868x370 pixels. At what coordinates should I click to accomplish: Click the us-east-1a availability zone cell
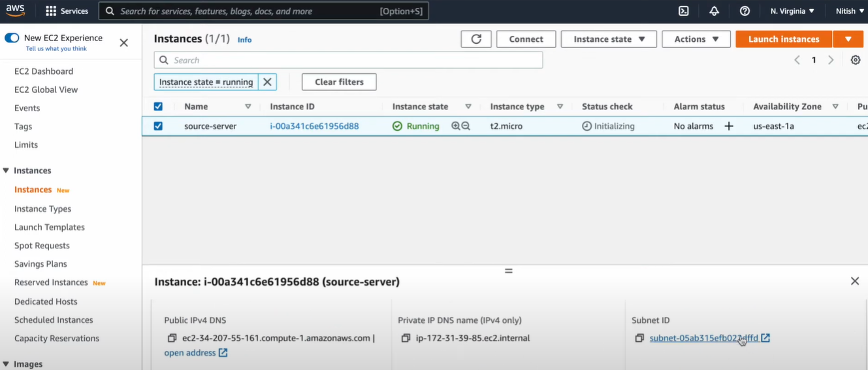773,126
